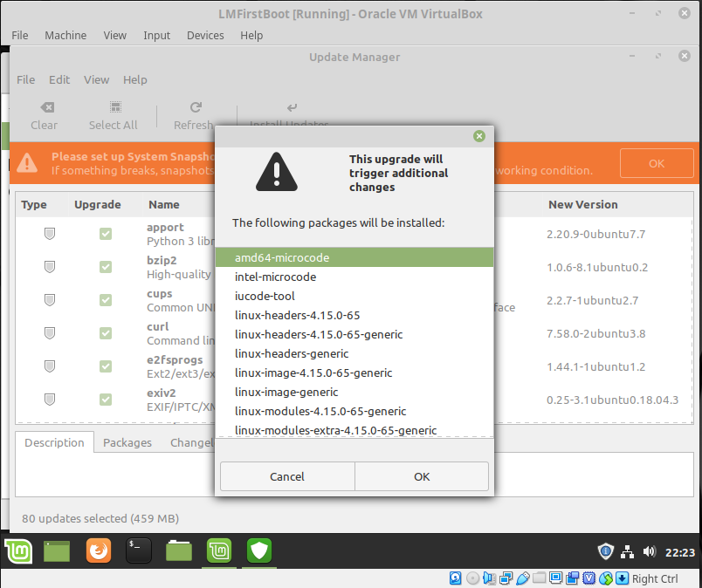This screenshot has width=702, height=588.
Task: Click the update shield tray icon
Action: [605, 551]
